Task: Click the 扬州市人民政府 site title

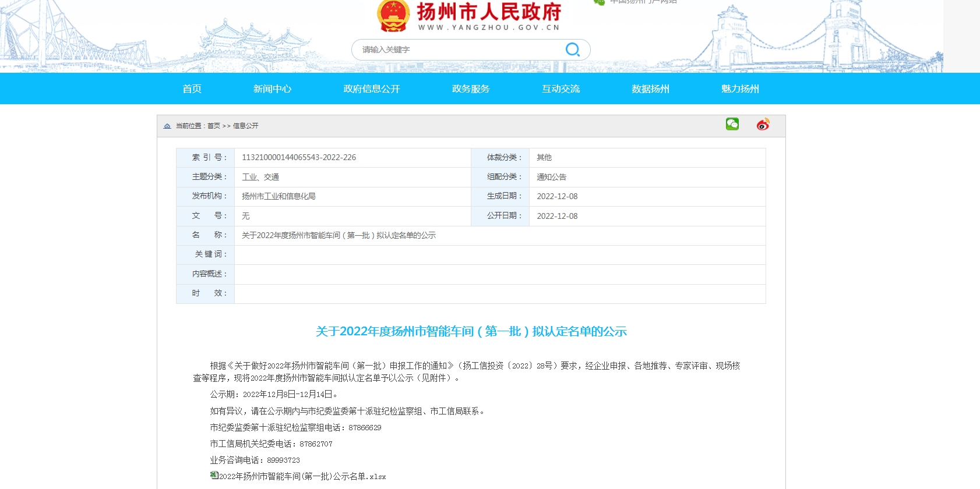Action: (x=488, y=12)
